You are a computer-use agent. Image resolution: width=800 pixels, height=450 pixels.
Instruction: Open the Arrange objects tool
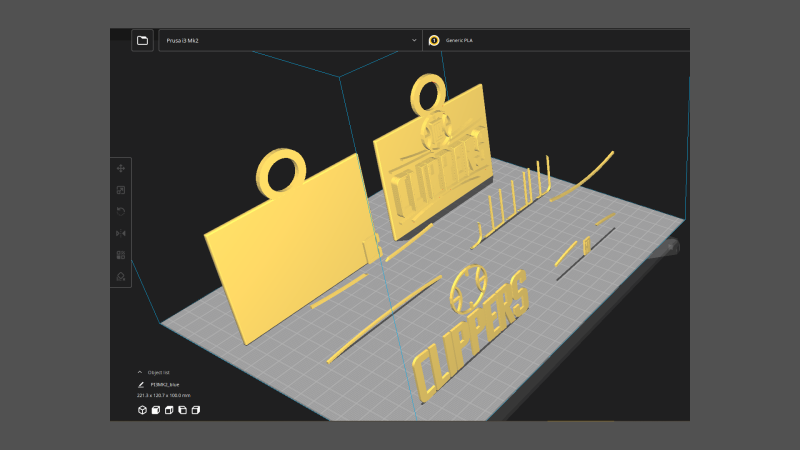[121, 255]
